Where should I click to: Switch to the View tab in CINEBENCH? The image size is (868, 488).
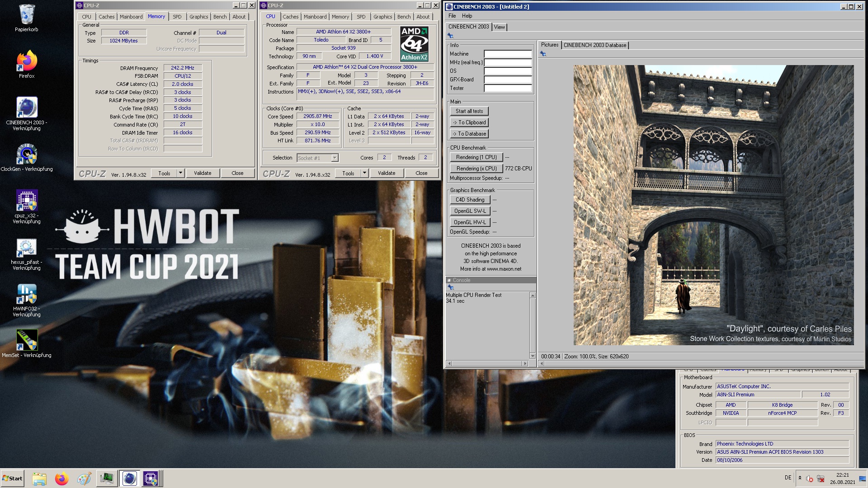pos(499,27)
